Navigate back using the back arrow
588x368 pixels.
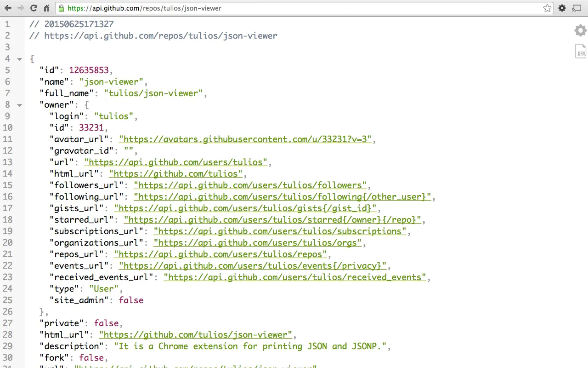[7, 8]
